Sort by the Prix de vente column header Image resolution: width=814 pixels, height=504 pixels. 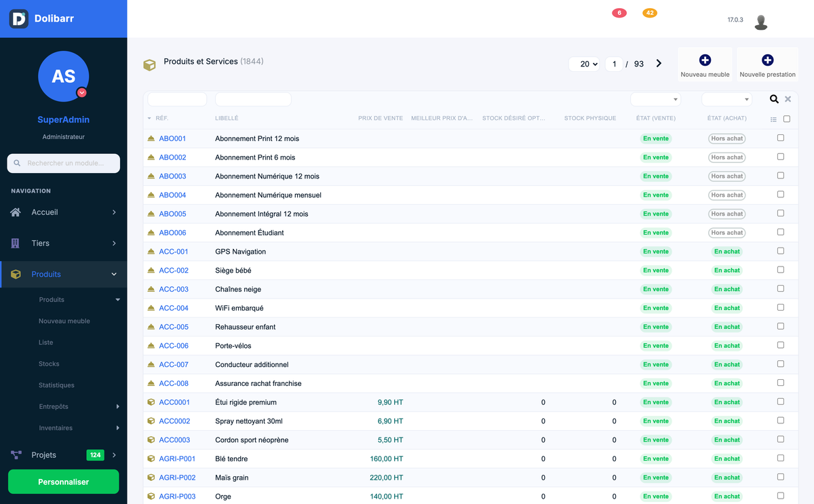click(381, 118)
